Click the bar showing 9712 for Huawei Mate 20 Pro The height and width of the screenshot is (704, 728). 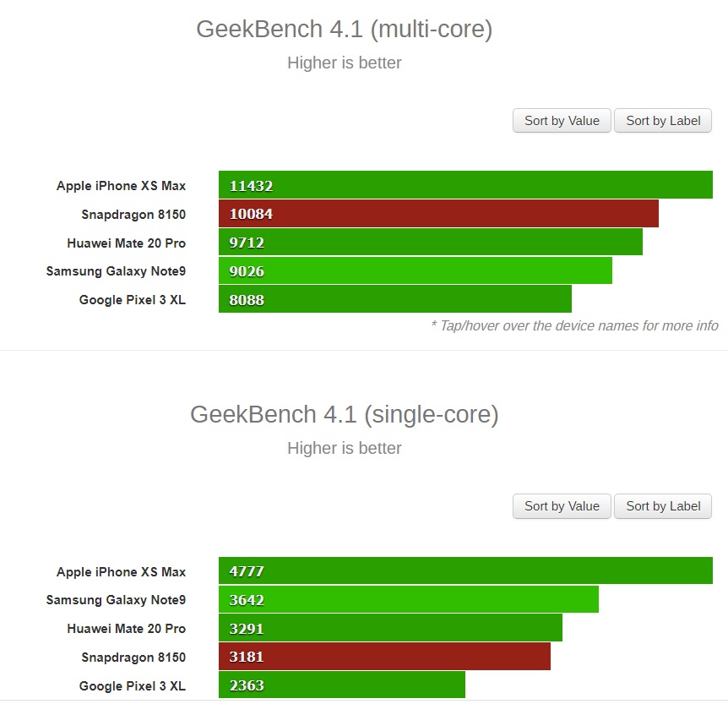431,243
